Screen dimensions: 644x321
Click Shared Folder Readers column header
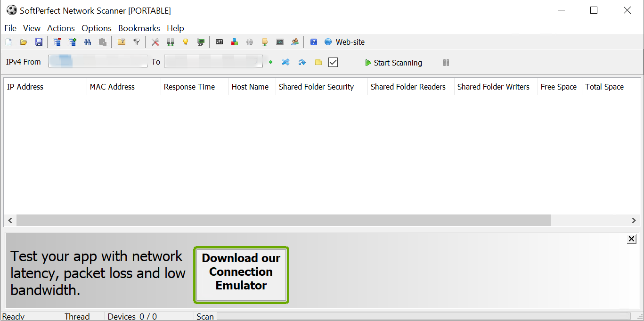coord(411,87)
